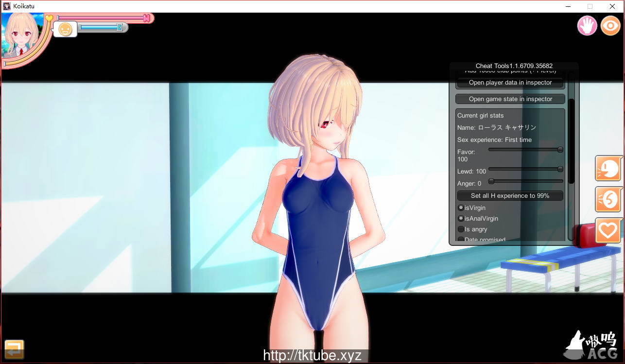Click the blue time gauge bar
625x364 pixels.
tap(99, 28)
